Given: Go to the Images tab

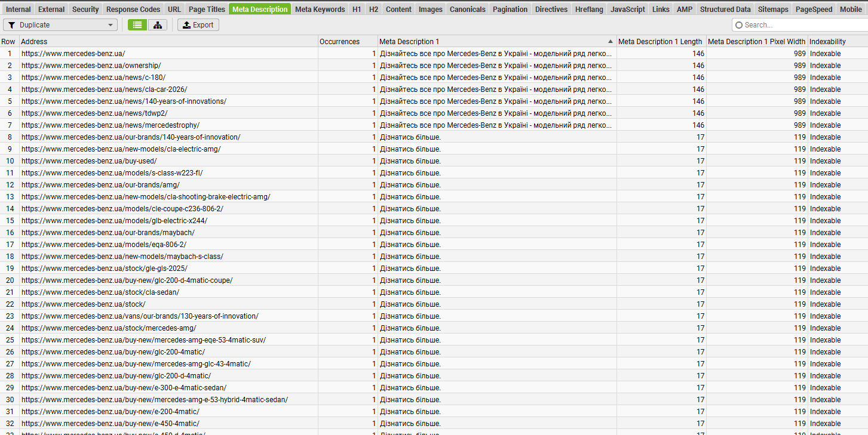Looking at the screenshot, I should click(x=431, y=9).
